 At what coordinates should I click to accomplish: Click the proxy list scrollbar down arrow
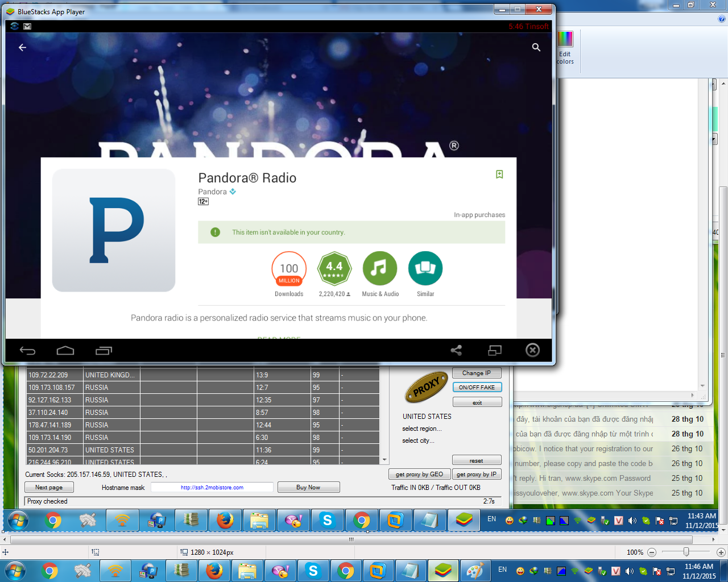click(x=384, y=460)
